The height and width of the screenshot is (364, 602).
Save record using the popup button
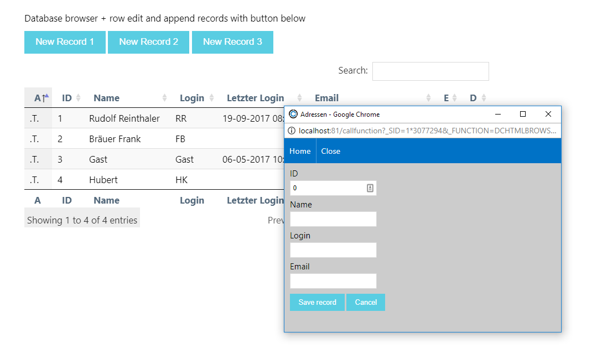[x=317, y=302]
